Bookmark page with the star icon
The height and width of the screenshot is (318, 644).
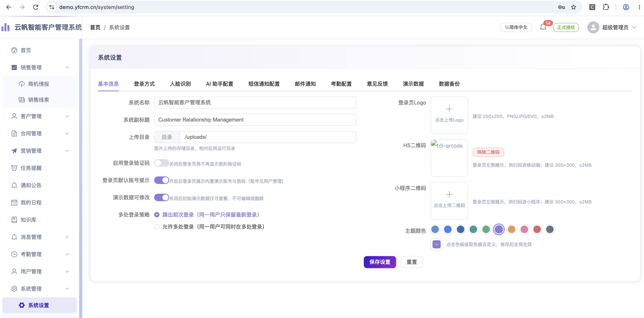click(x=573, y=7)
